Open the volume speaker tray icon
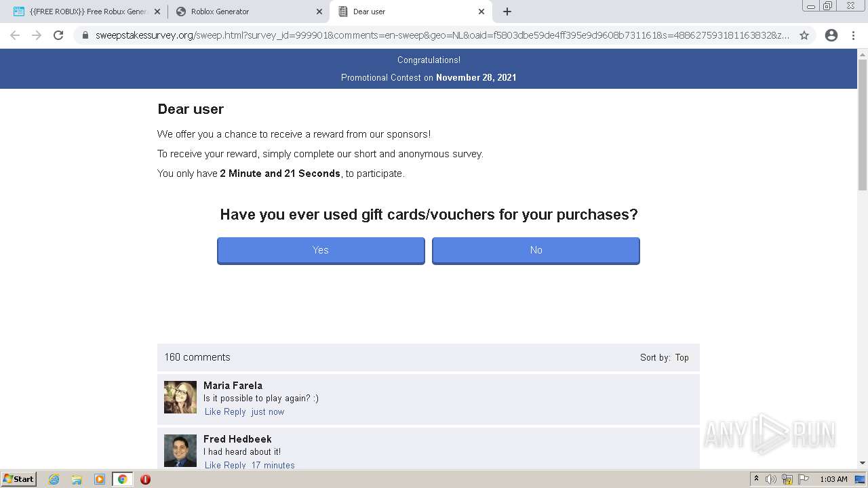This screenshot has width=868, height=488. [x=771, y=479]
